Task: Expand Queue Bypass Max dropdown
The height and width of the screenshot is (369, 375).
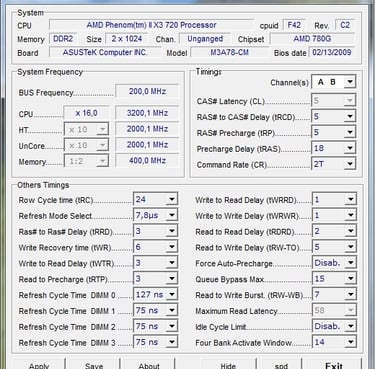Action: point(334,279)
